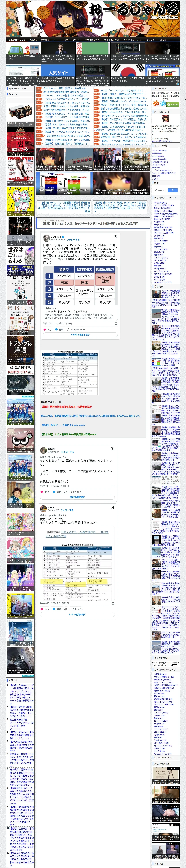Image resolution: width=186 pixels, height=868 pixels.
Task: Open the 5ch.net nav item
Action: (x=151, y=40)
